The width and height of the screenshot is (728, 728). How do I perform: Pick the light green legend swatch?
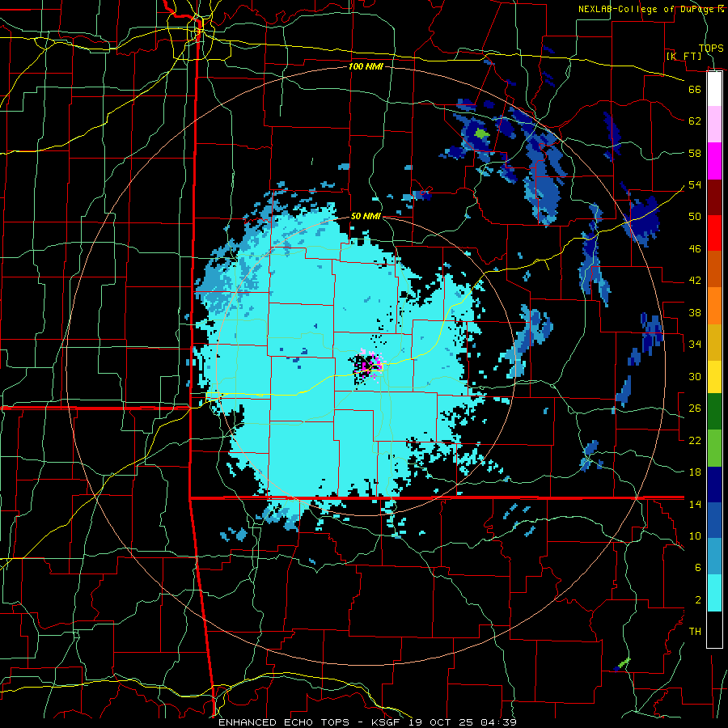(x=714, y=448)
